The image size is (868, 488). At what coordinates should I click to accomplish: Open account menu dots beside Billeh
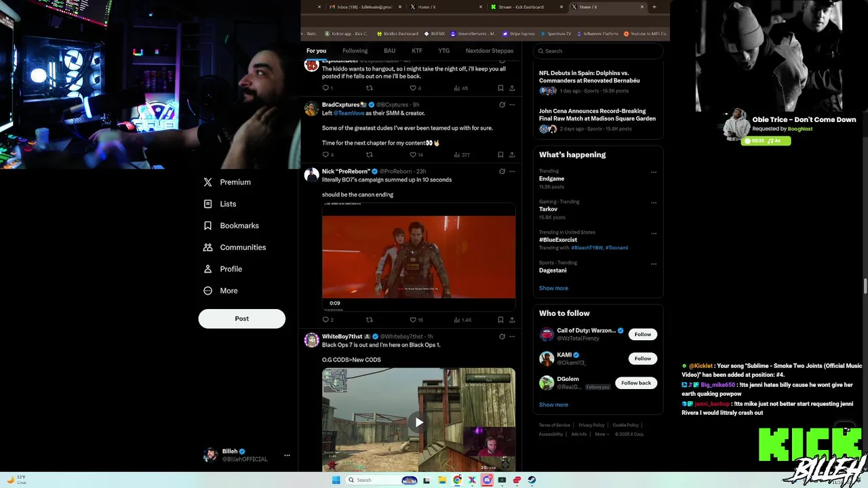tap(287, 455)
